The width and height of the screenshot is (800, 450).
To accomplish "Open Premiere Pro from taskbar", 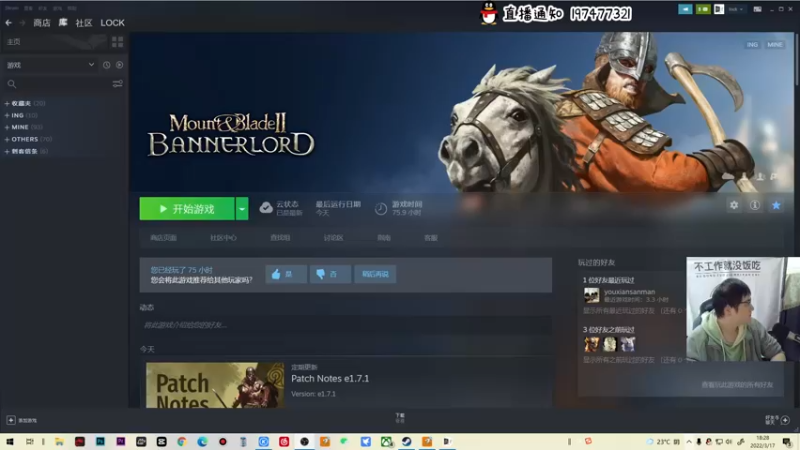I will point(120,442).
